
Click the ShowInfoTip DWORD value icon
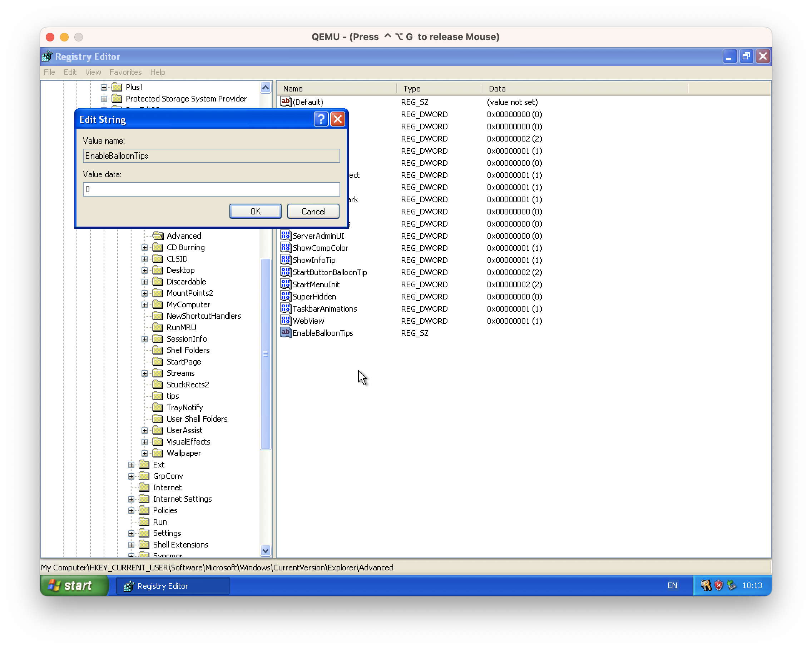click(x=286, y=259)
